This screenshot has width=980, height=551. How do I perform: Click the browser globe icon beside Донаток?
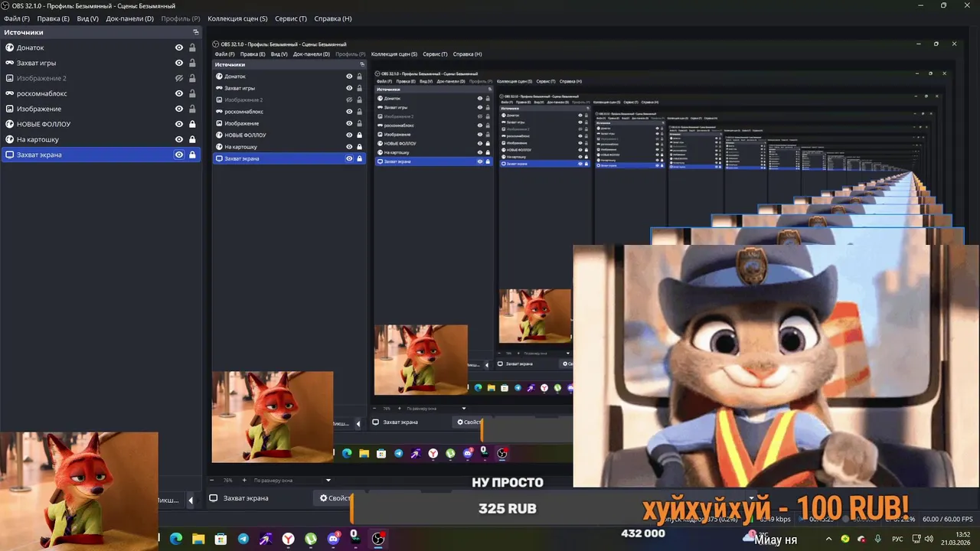[x=9, y=47]
